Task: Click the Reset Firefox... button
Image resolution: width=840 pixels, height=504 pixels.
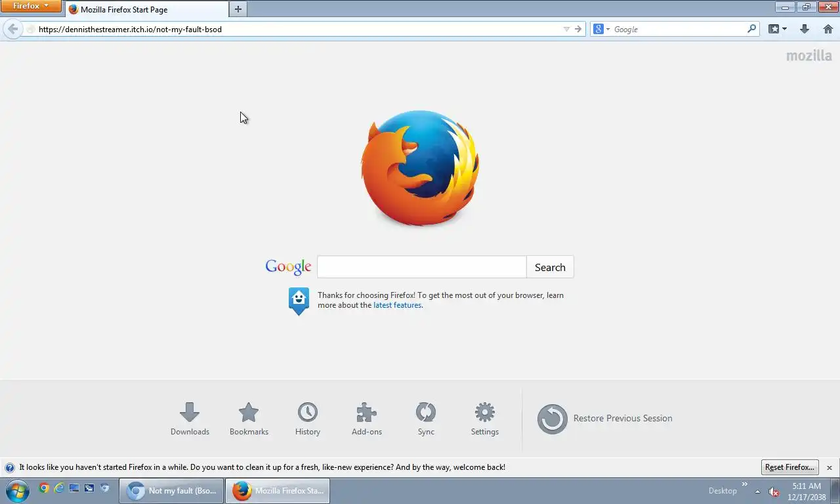Action: coord(790,467)
